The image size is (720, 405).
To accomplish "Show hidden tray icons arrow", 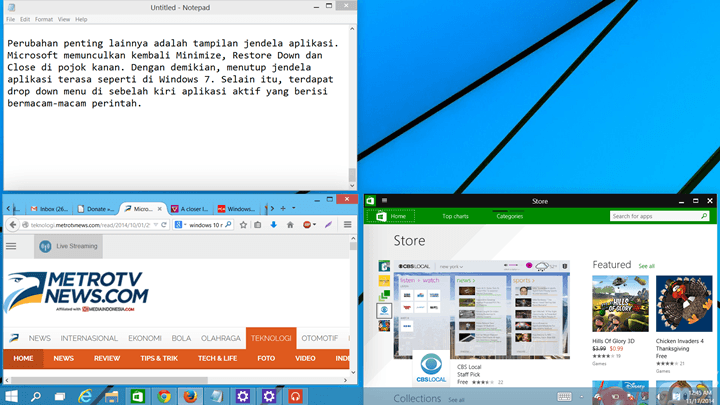I will click(581, 396).
